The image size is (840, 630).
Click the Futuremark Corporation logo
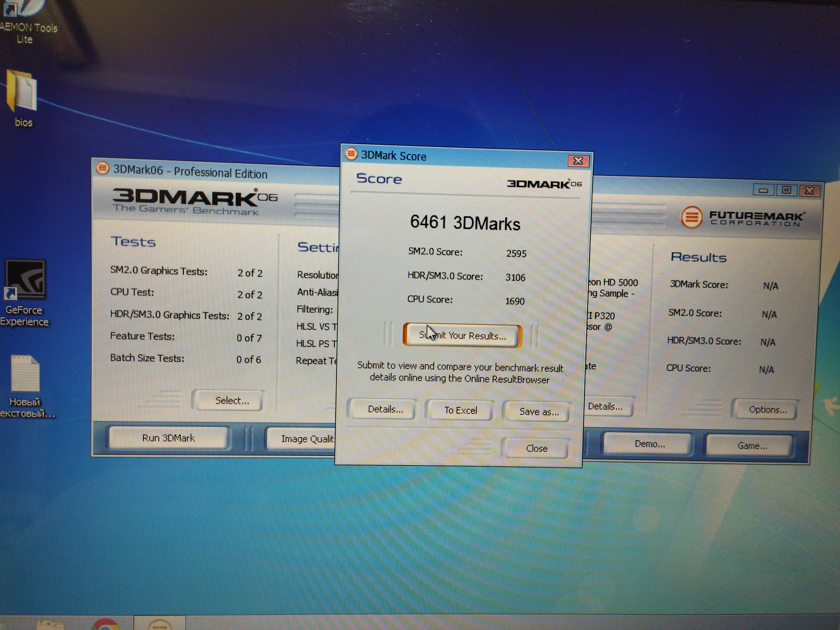pos(742,217)
